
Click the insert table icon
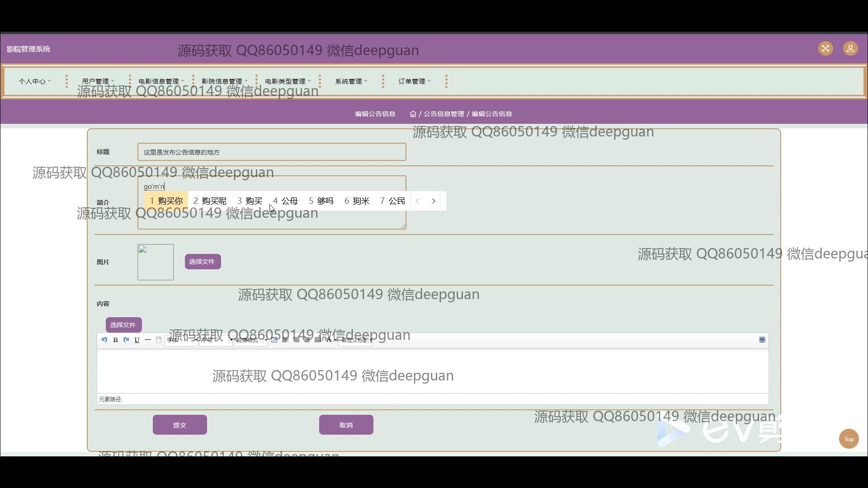pyautogui.click(x=274, y=340)
